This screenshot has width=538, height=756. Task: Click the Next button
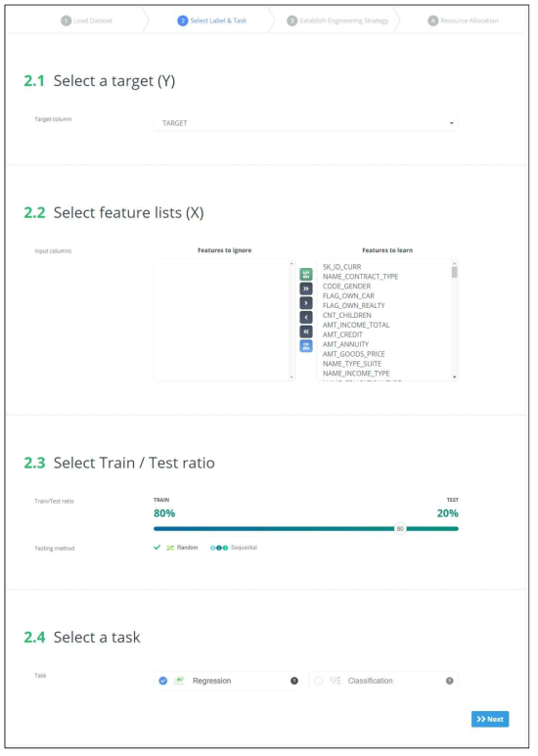(490, 719)
